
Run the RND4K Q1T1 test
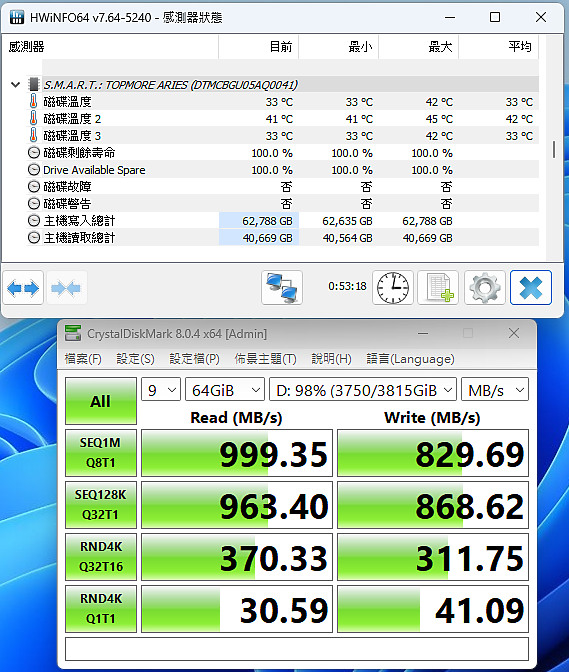click(x=101, y=609)
